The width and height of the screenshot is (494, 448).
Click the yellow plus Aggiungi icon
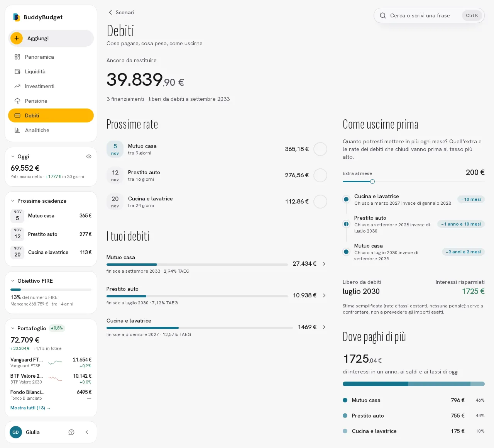[17, 38]
